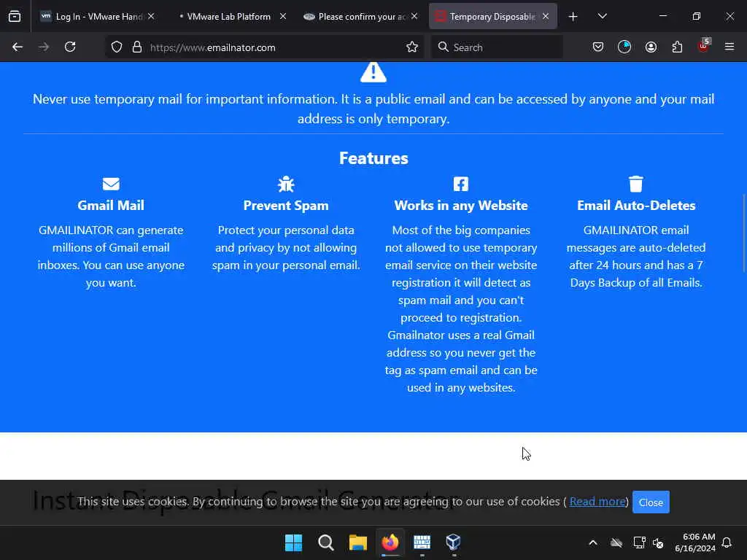Close the Please confirm tab

414,16
